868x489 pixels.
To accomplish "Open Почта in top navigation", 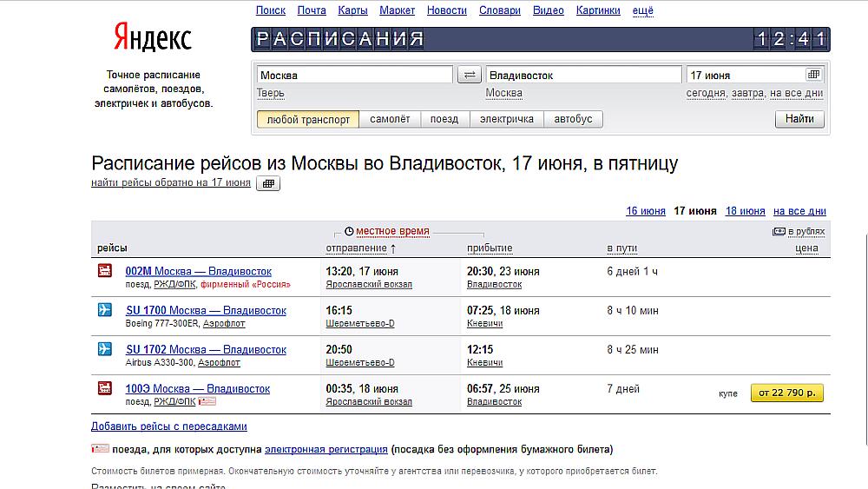I will coord(312,10).
